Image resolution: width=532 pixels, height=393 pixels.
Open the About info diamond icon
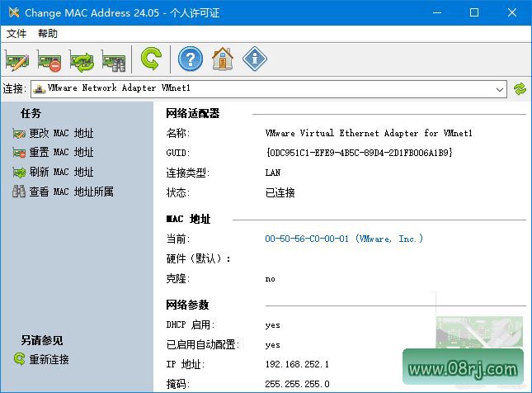coord(255,59)
